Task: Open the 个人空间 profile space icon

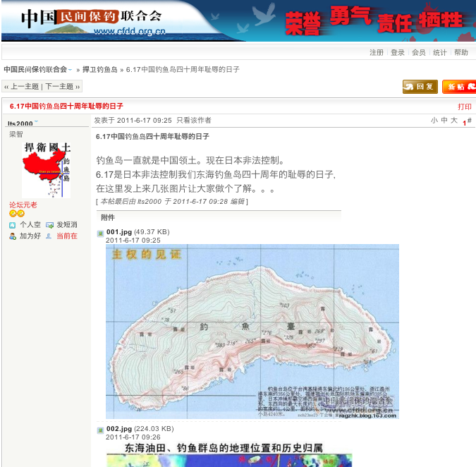Action: point(13,225)
